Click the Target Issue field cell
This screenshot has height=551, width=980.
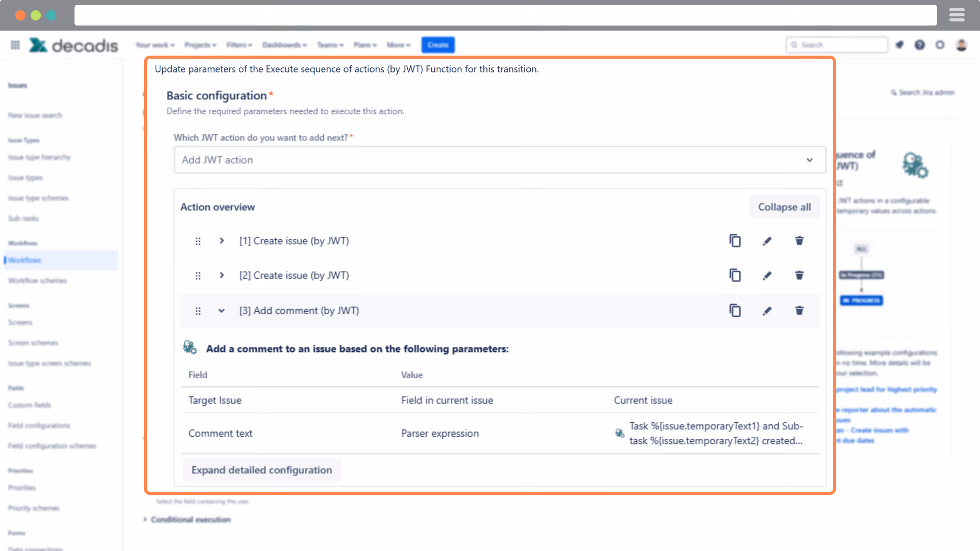point(215,400)
